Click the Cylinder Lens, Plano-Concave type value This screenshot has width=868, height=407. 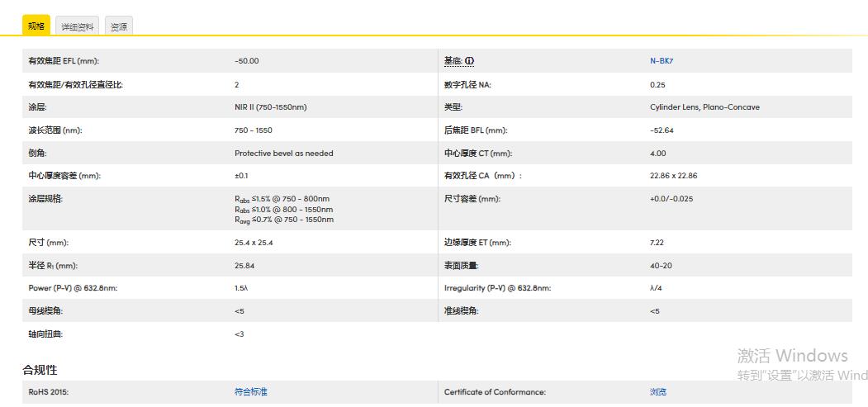pos(704,107)
